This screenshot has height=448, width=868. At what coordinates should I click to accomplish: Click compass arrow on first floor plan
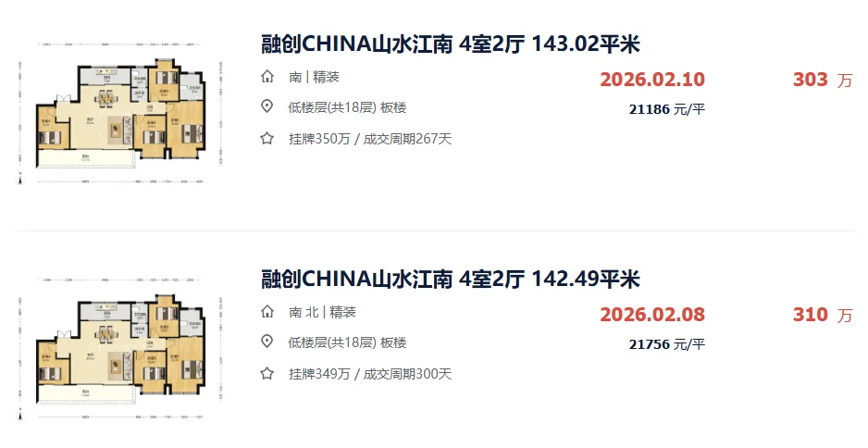pyautogui.click(x=20, y=179)
